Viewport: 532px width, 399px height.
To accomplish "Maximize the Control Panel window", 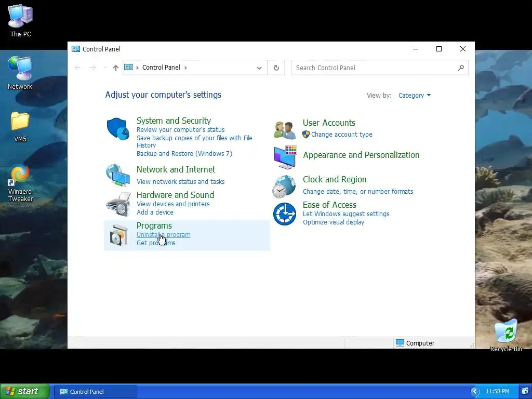I will pyautogui.click(x=438, y=49).
